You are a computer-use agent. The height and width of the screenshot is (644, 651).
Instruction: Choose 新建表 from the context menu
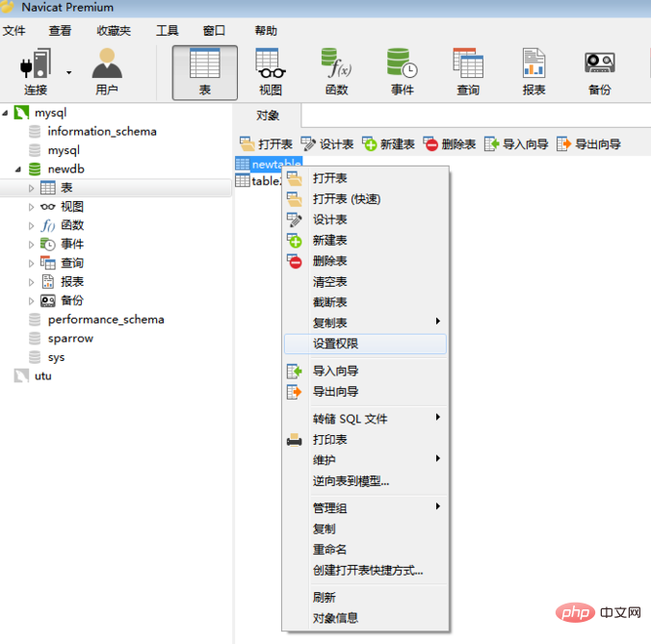365,241
